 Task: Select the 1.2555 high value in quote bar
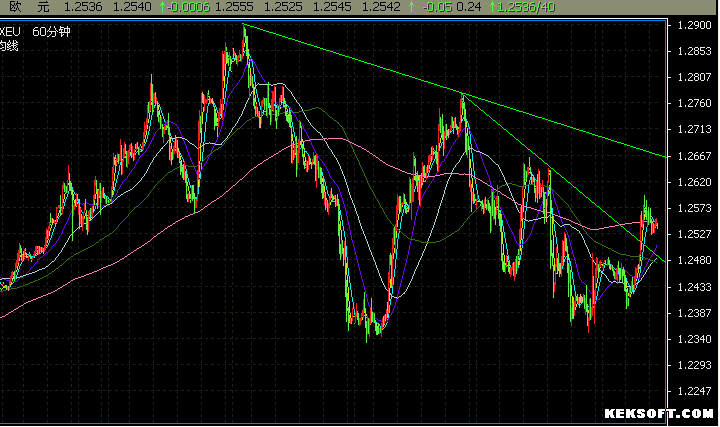234,7
